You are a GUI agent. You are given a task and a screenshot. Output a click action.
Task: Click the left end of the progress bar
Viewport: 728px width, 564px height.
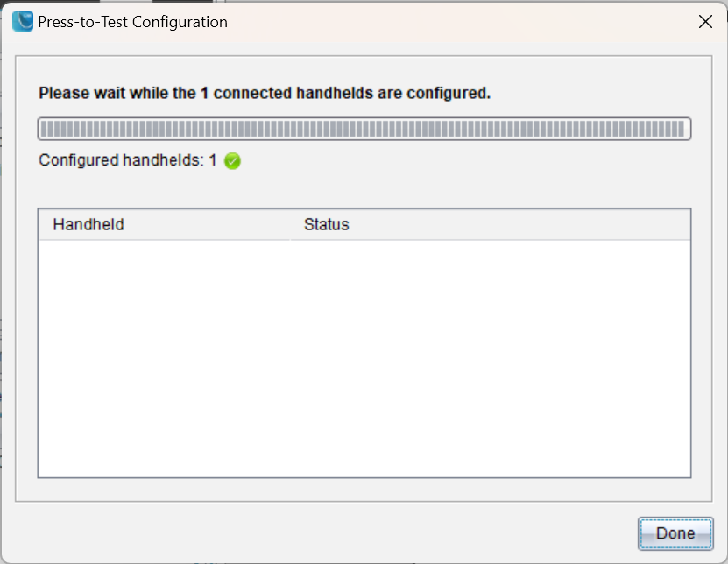46,130
